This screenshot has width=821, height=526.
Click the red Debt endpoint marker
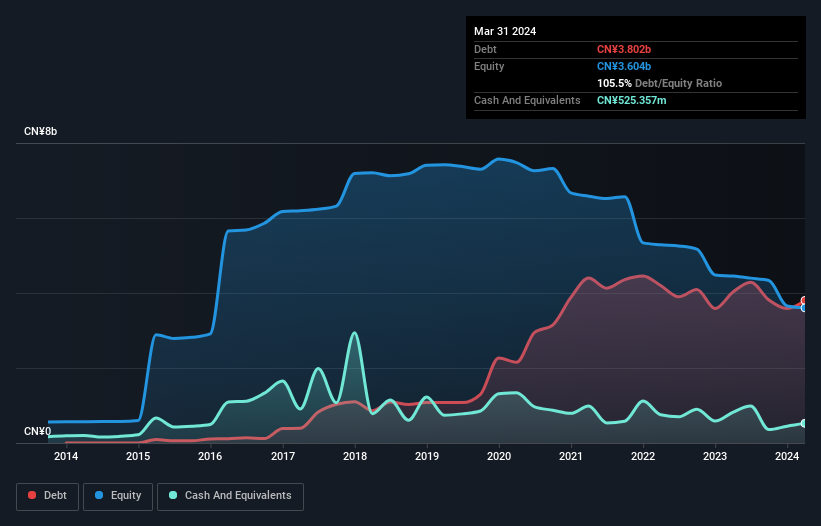(804, 300)
